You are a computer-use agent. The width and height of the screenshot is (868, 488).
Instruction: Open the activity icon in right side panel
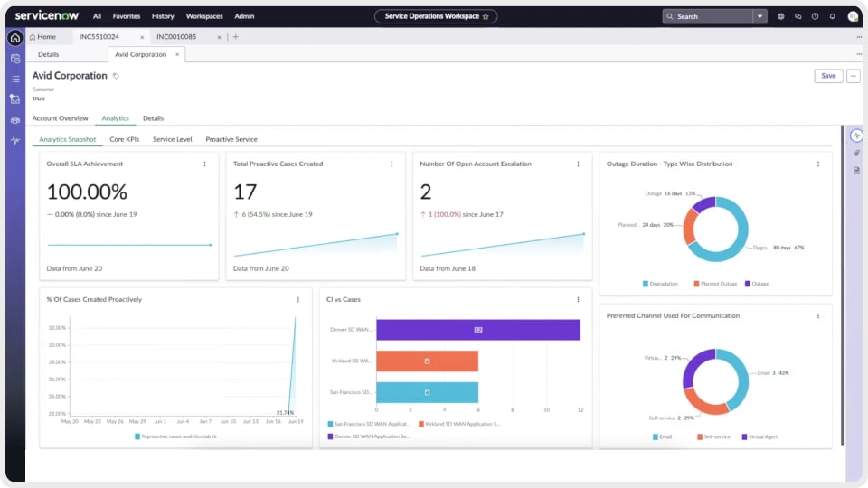856,136
